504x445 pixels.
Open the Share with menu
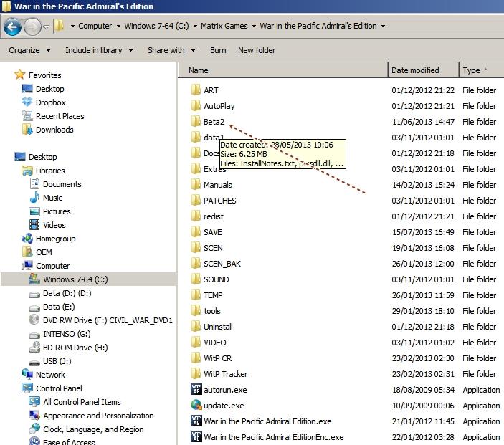[x=171, y=50]
